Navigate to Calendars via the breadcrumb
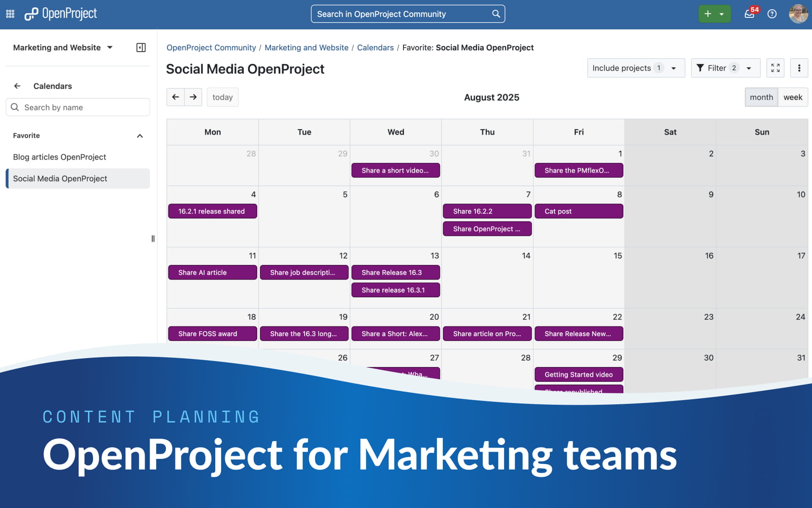812x508 pixels. coord(376,47)
